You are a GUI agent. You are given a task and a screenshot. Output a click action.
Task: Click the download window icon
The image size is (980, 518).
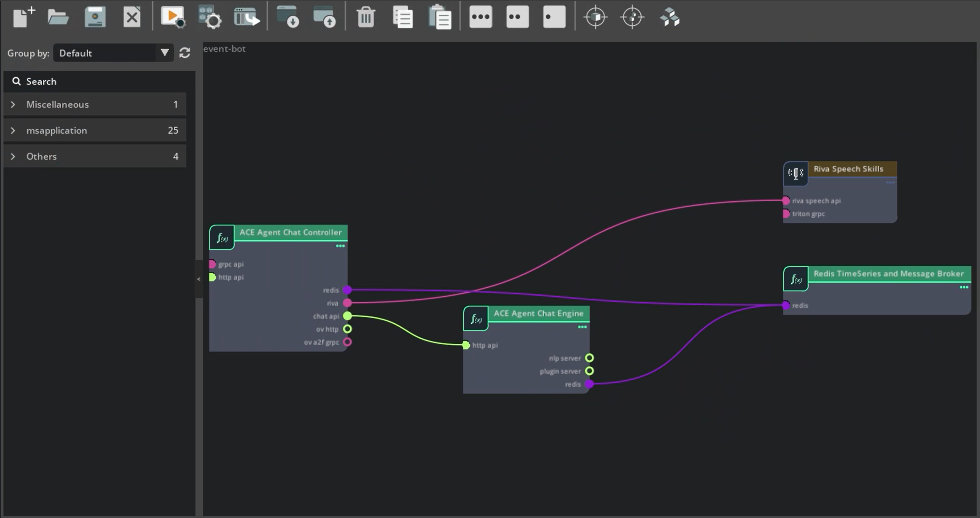(288, 17)
